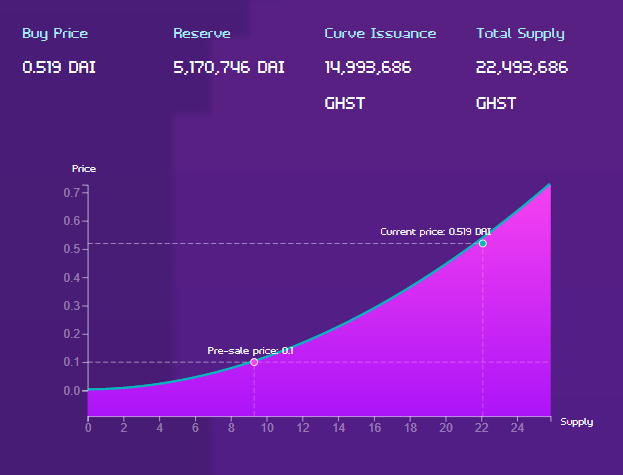
Task: Click the Buy Price heading
Action: pyautogui.click(x=55, y=33)
